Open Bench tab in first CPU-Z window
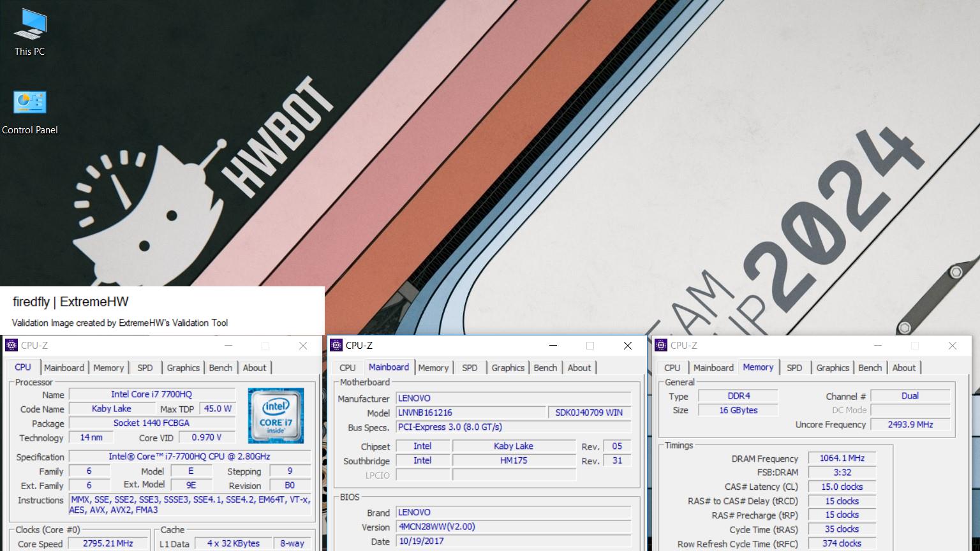980x551 pixels. point(221,368)
